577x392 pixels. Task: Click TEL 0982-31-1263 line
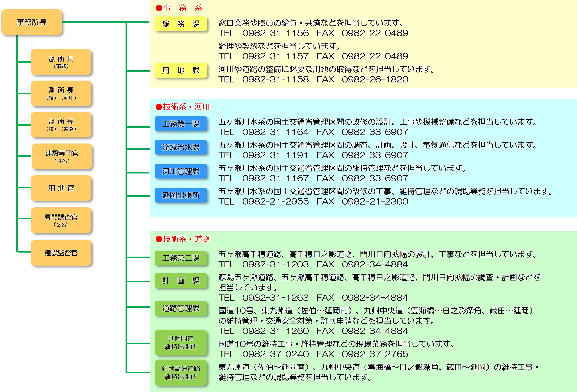[x=313, y=298]
